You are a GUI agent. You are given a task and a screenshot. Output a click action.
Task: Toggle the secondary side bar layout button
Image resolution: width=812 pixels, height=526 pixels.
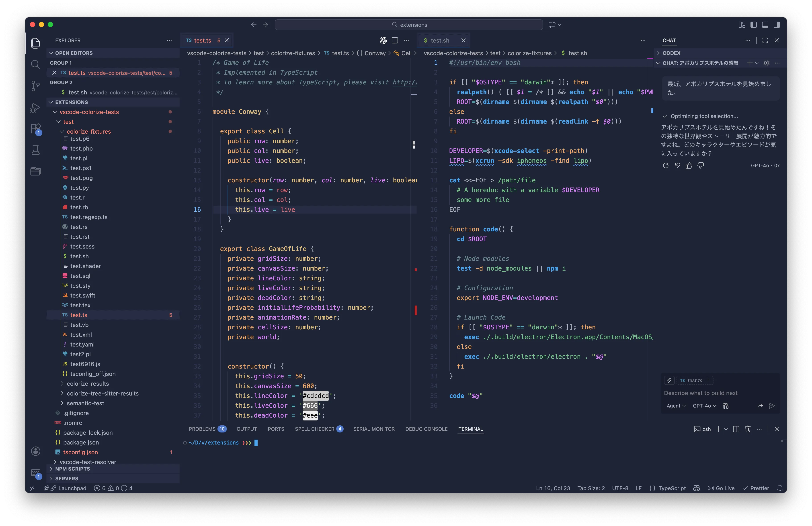coord(777,24)
